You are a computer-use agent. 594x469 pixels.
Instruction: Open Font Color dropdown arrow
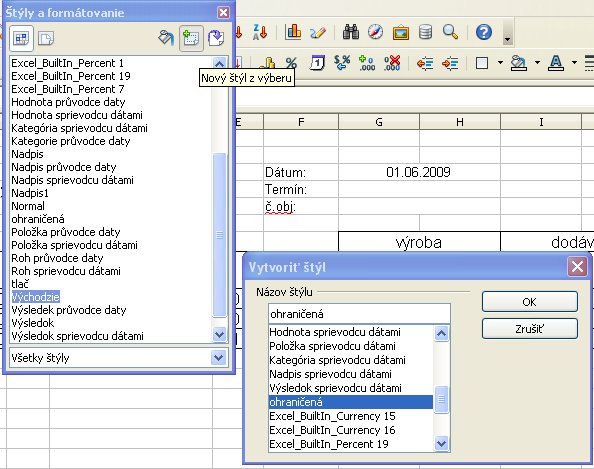click(x=574, y=63)
